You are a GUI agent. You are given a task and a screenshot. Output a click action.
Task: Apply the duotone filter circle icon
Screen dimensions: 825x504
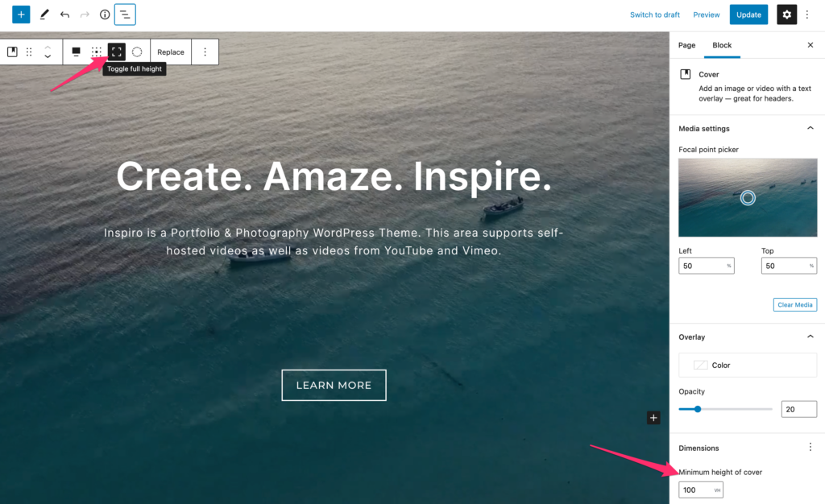(137, 52)
